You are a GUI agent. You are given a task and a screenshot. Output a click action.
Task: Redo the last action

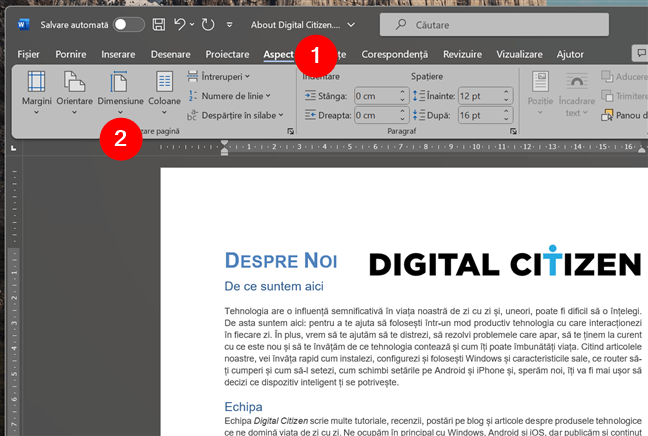[208, 25]
